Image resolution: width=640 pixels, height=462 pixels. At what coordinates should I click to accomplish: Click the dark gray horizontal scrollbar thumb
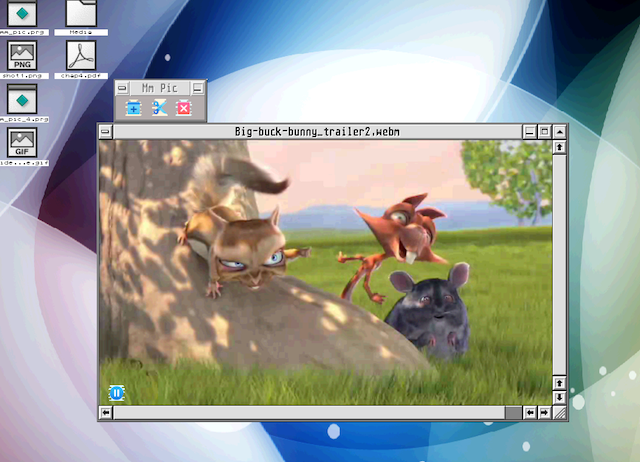pyautogui.click(x=513, y=413)
